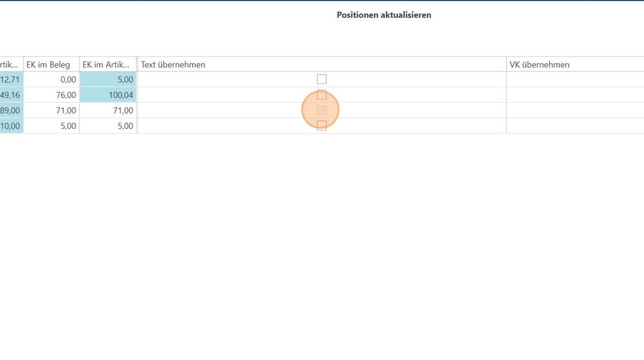This screenshot has width=644, height=360.
Task: Select the highlighted 12,71 cell
Action: (11, 80)
